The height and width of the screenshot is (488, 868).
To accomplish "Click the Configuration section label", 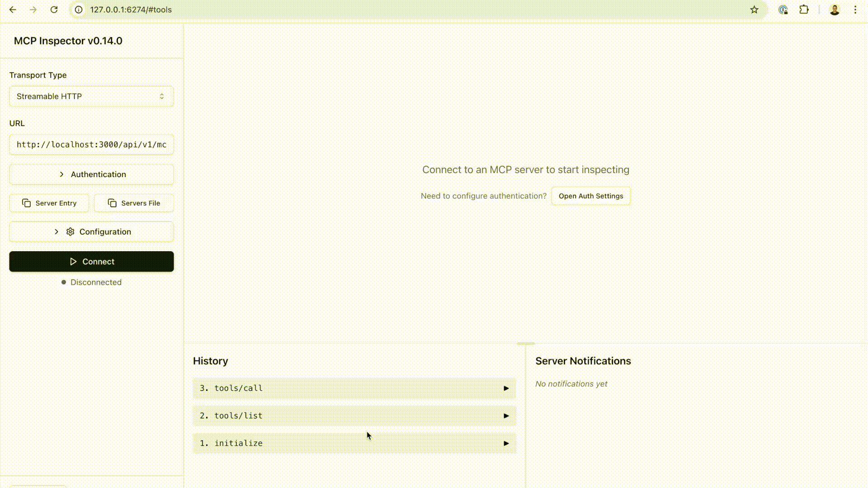I will coord(105,232).
